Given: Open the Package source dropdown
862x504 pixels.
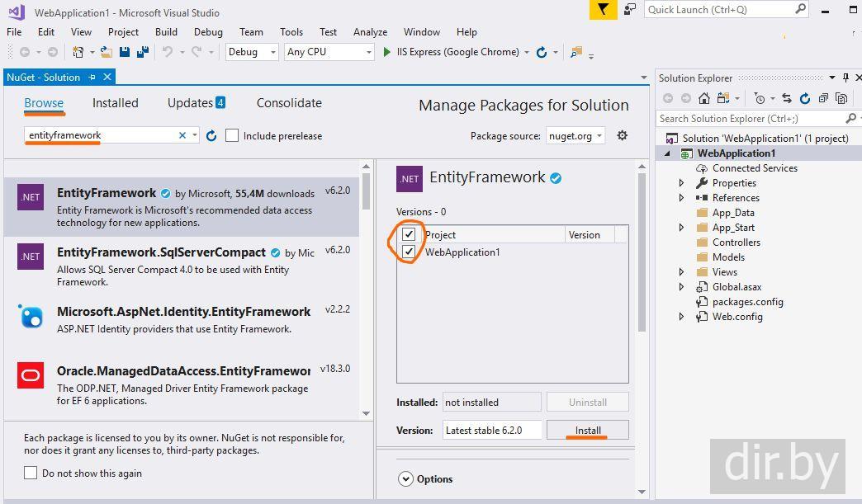Looking at the screenshot, I should click(575, 135).
